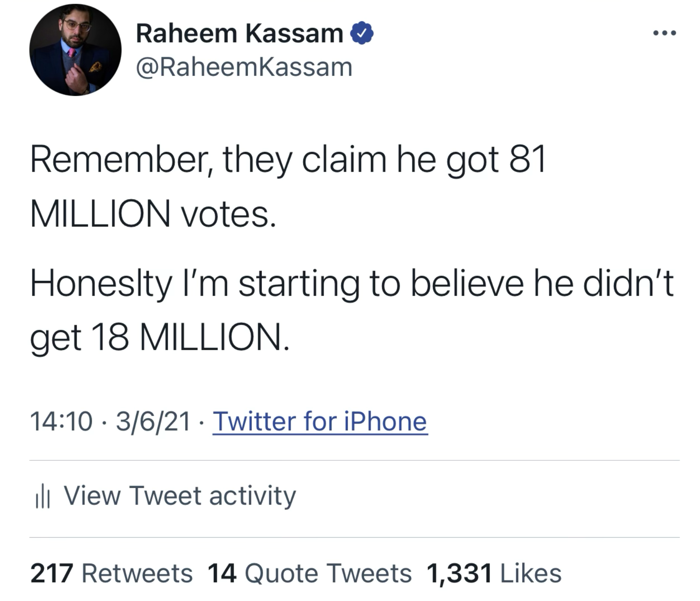
Task: Click the number 81 in the tweet
Action: [x=528, y=160]
